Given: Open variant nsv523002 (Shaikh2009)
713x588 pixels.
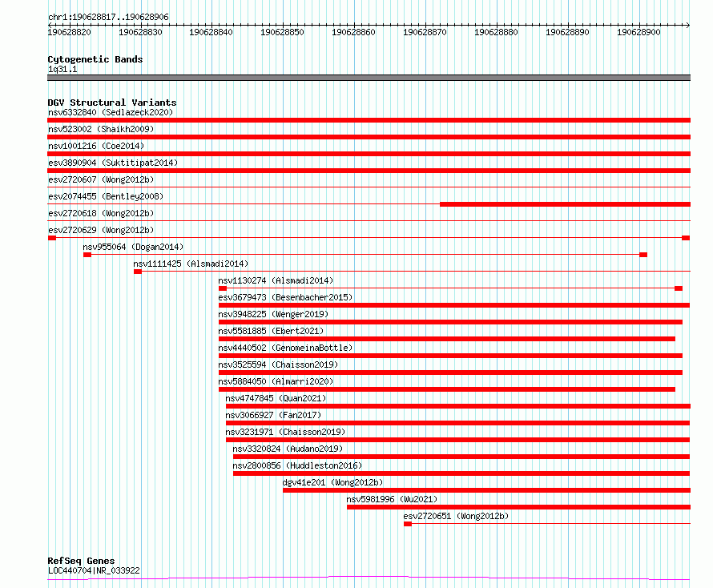Looking at the screenshot, I should (101, 129).
